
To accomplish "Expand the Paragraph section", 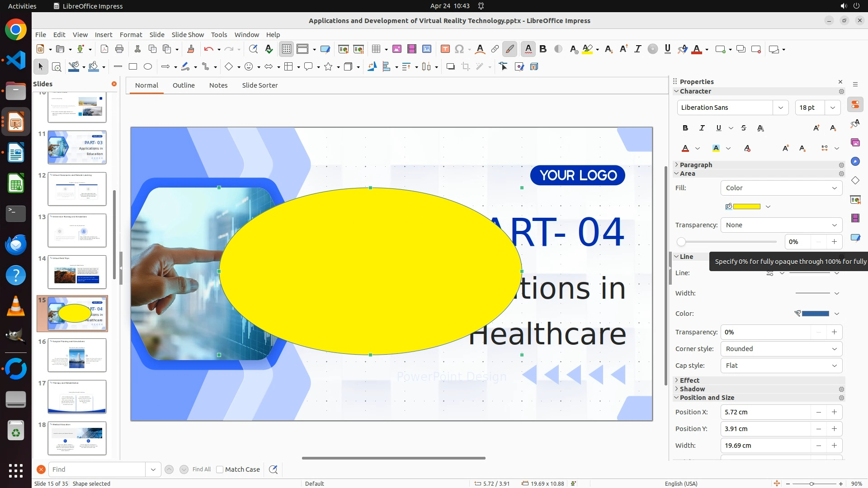I will tap(695, 165).
